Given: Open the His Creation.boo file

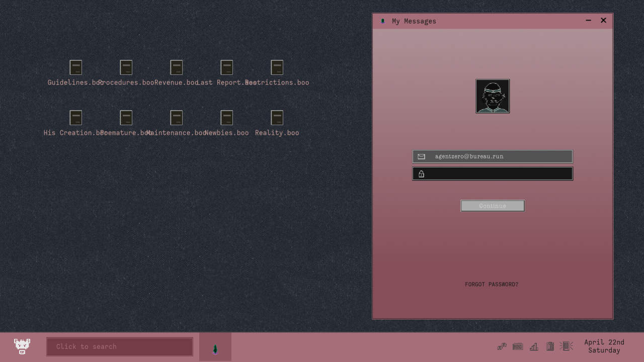Looking at the screenshot, I should coord(75,118).
